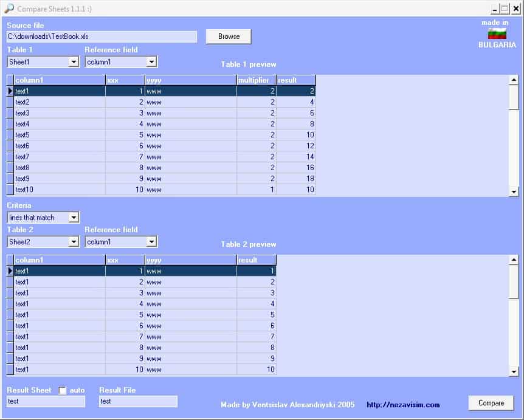Click the Result Sheet input field

pos(46,401)
